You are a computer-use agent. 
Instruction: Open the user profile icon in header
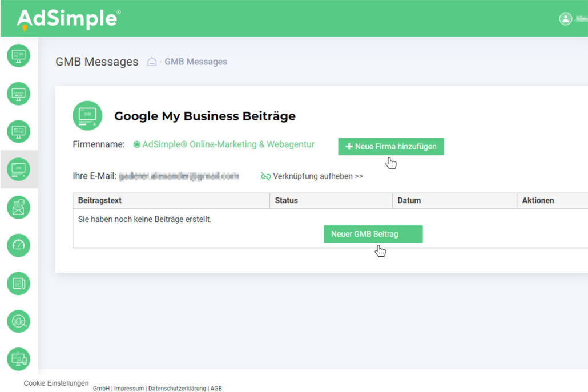tap(565, 19)
